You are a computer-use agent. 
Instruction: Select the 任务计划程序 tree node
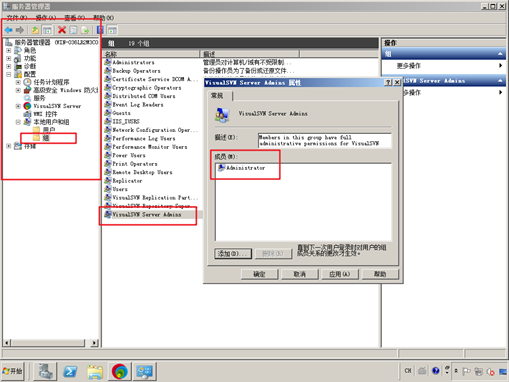click(x=51, y=82)
